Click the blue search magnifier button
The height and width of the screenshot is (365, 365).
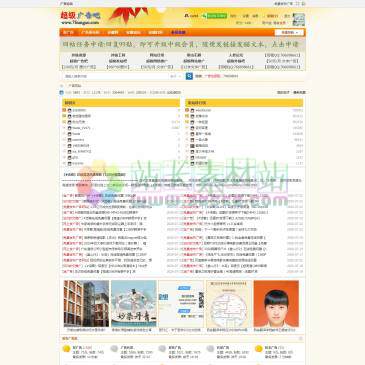point(189,76)
